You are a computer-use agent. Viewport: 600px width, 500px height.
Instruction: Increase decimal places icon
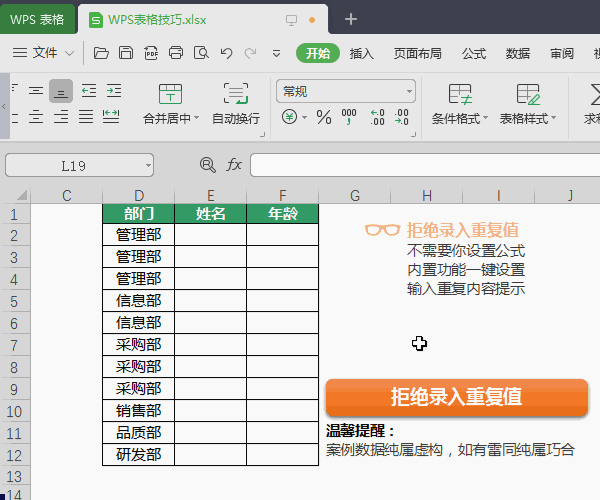[x=377, y=117]
